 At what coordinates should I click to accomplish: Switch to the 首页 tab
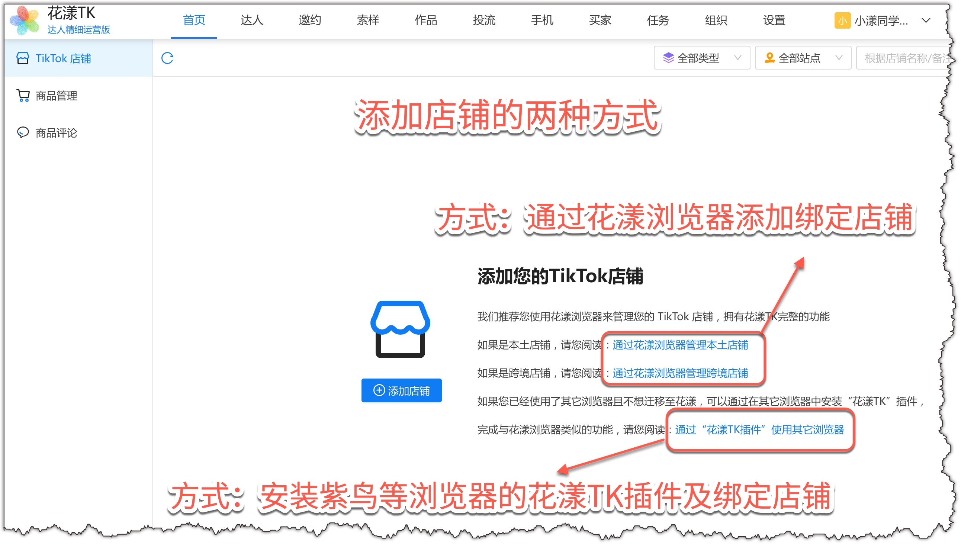coord(194,20)
